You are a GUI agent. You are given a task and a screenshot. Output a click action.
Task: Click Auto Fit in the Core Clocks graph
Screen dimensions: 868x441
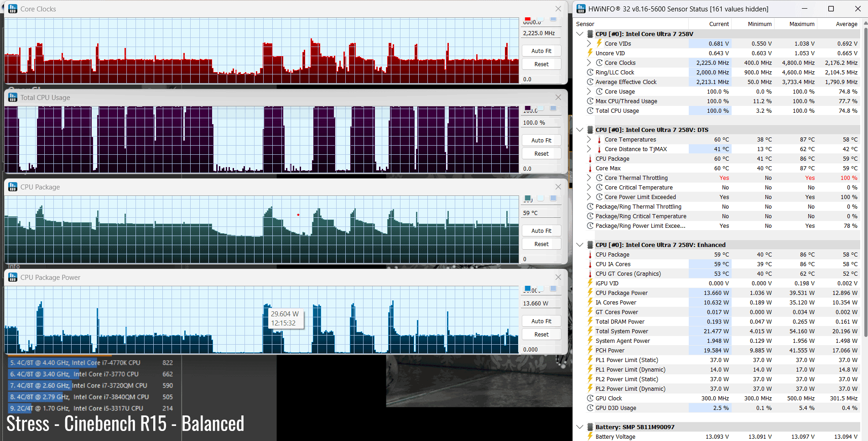(x=541, y=51)
